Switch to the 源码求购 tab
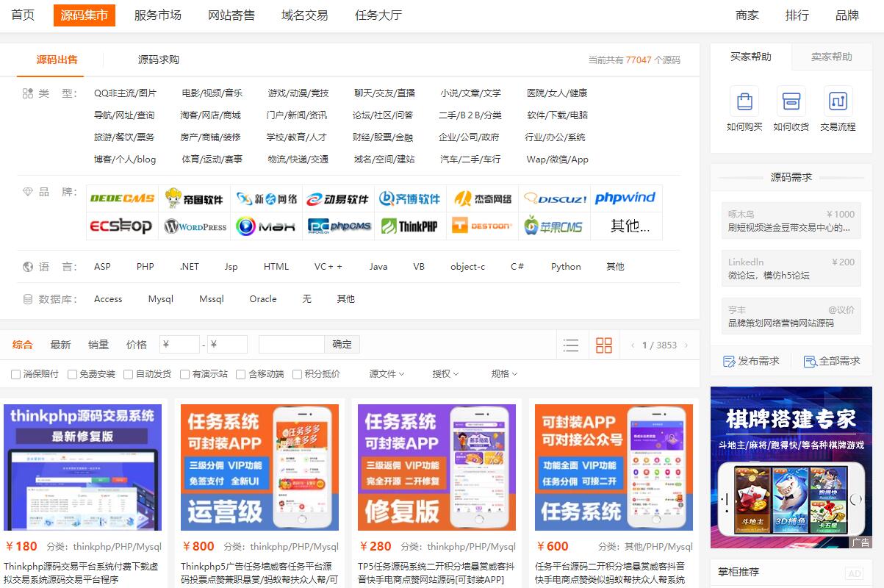This screenshot has width=884, height=588. (x=159, y=60)
